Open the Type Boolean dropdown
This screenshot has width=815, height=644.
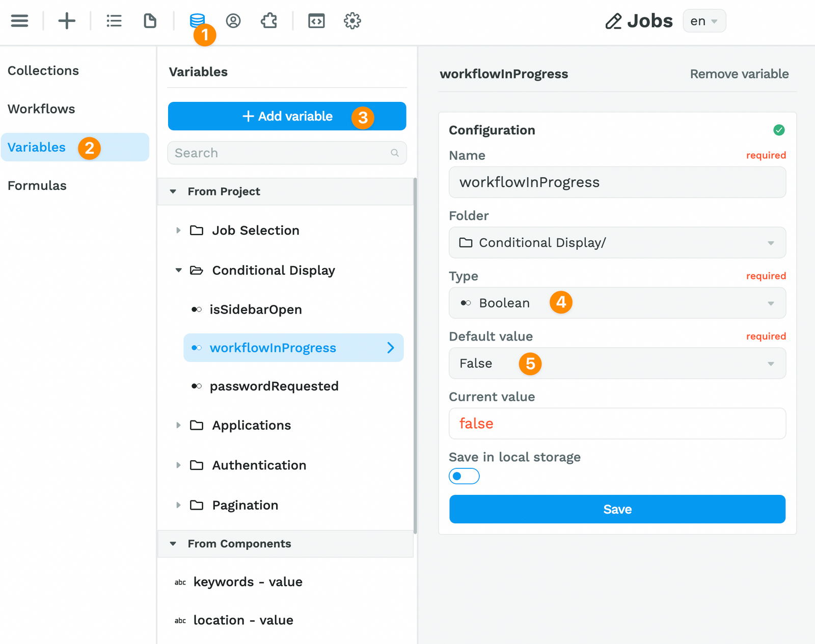tap(617, 303)
